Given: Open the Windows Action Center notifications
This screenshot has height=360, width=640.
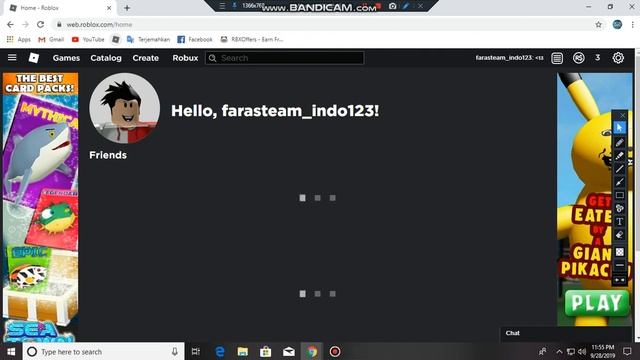Looking at the screenshot, I should [627, 351].
